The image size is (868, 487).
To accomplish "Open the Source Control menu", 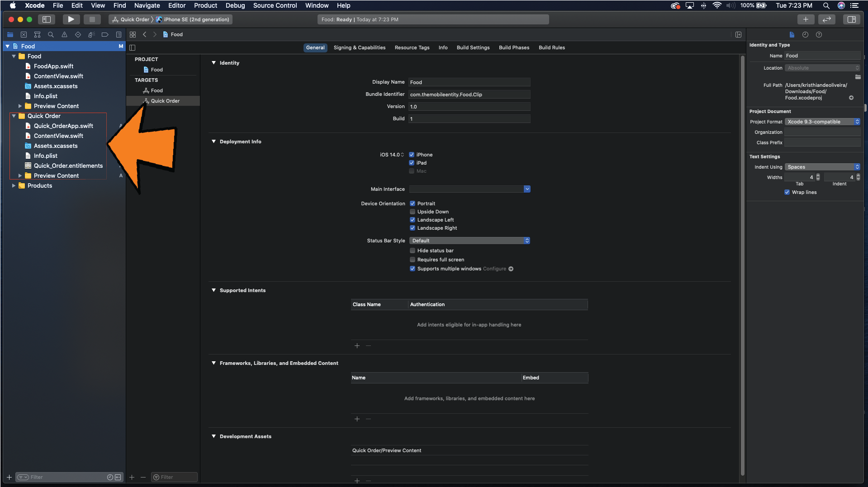I will click(x=275, y=5).
